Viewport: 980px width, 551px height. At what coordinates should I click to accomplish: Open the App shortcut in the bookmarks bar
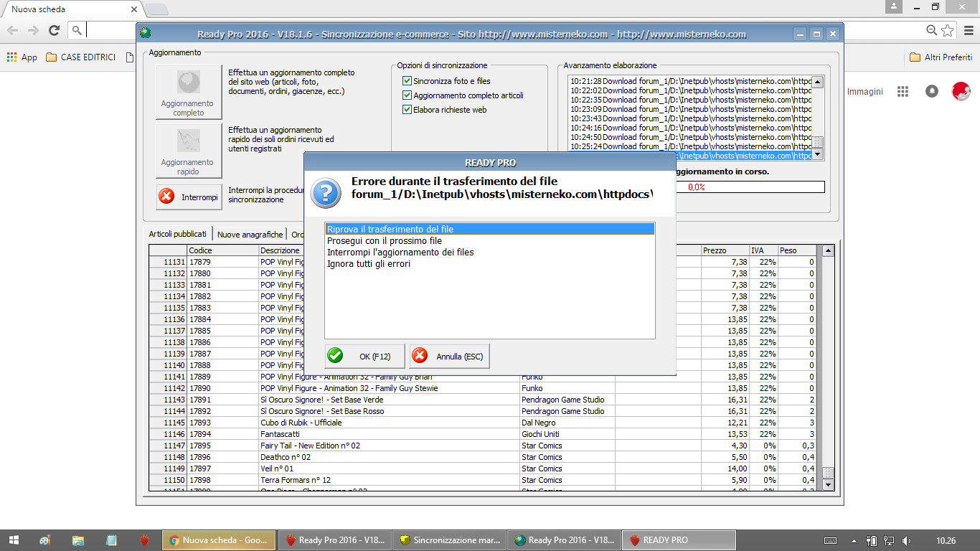22,57
